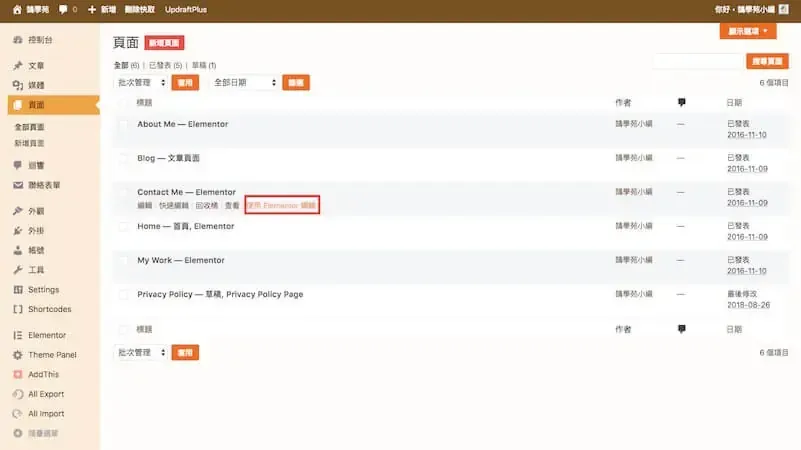This screenshot has width=801, height=450.
Task: Click 回收桶 under Contact Me
Action: [206, 205]
